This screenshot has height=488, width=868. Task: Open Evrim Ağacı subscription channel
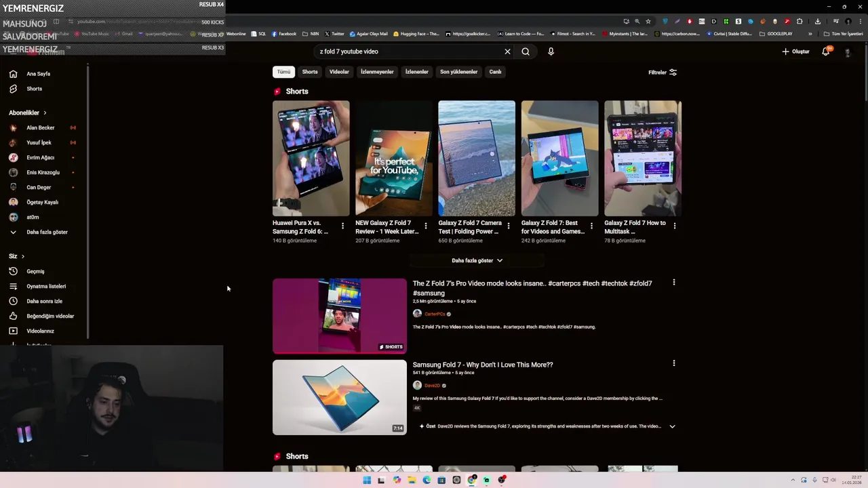[x=41, y=157]
